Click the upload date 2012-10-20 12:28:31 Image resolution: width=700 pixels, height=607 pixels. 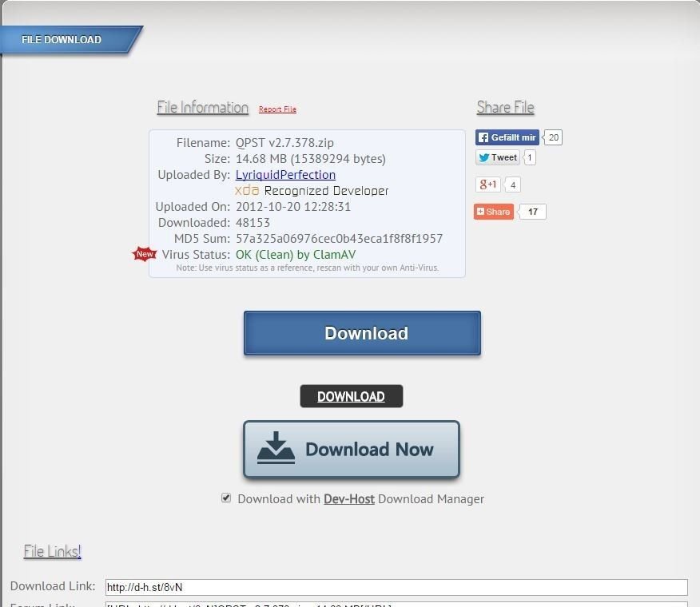coord(293,207)
